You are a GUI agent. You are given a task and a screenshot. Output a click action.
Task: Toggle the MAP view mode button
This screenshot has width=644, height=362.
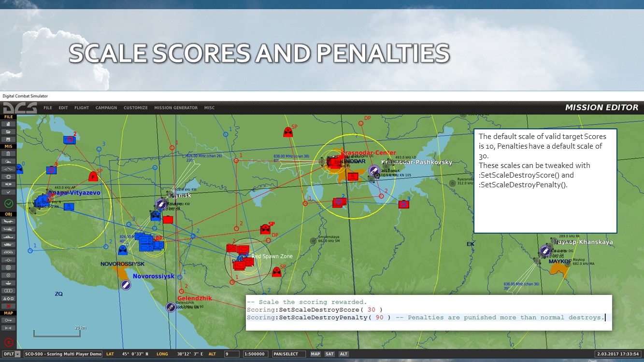(x=315, y=354)
